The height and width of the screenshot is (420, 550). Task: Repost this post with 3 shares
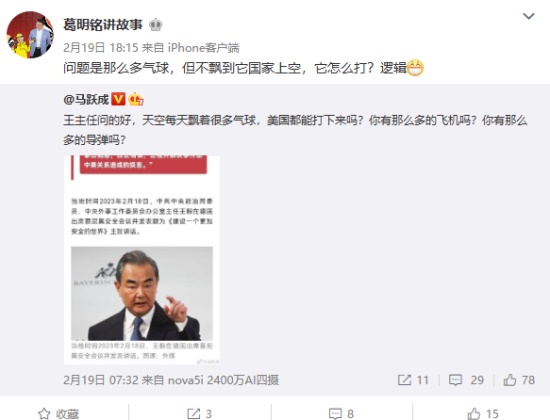point(199,414)
